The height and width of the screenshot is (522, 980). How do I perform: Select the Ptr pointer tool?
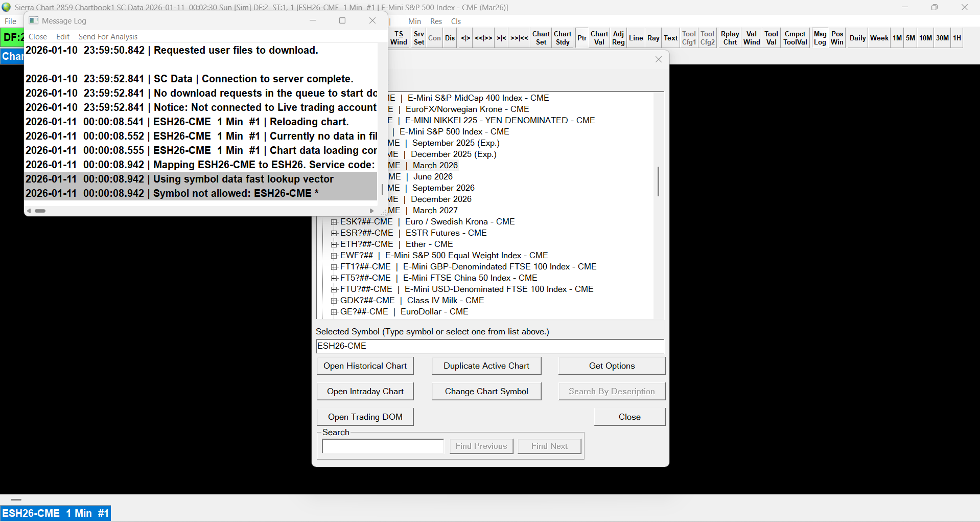(x=582, y=38)
